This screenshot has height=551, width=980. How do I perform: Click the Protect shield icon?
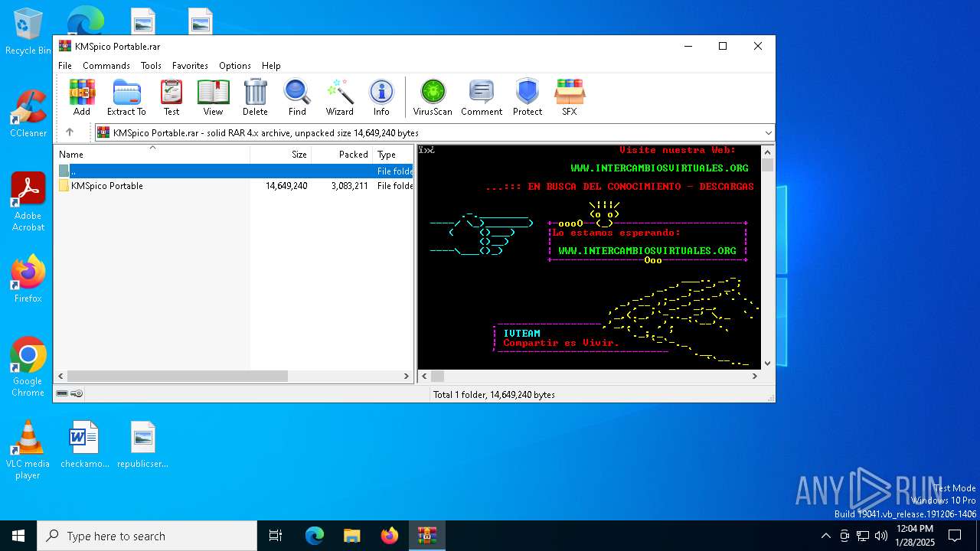click(x=528, y=97)
